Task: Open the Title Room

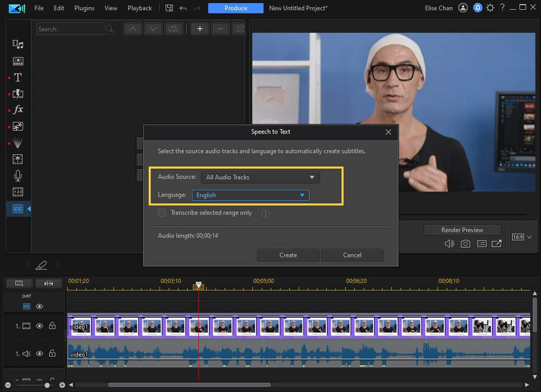Action: (18, 77)
